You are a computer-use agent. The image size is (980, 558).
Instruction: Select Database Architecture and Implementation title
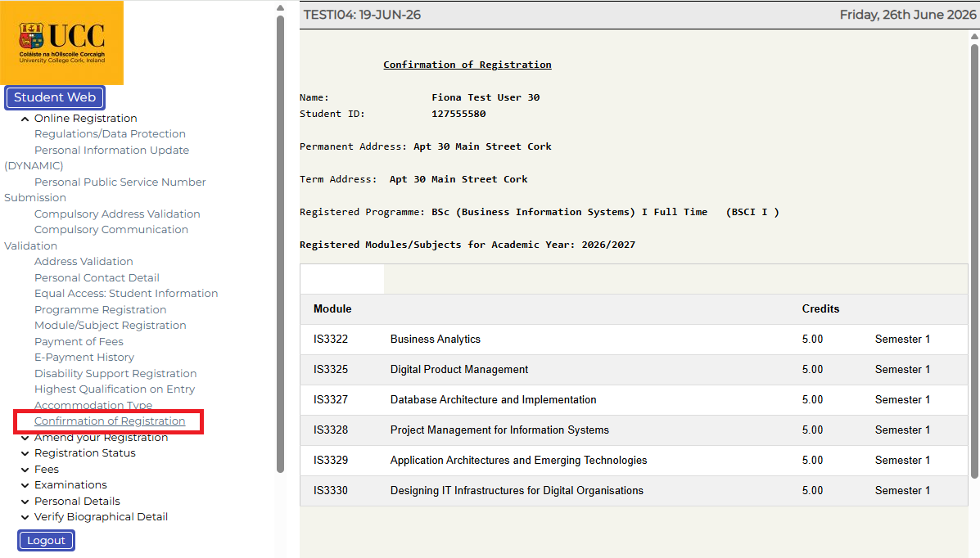(x=493, y=400)
